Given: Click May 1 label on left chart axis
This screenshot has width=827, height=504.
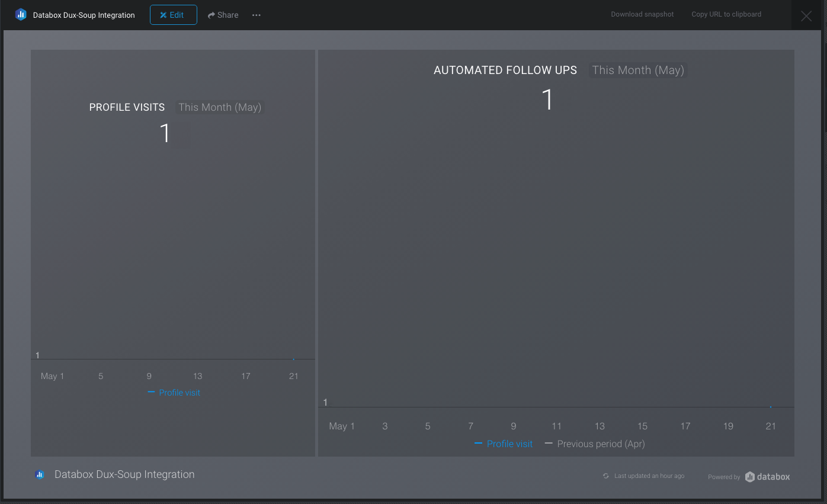Looking at the screenshot, I should pyautogui.click(x=52, y=376).
